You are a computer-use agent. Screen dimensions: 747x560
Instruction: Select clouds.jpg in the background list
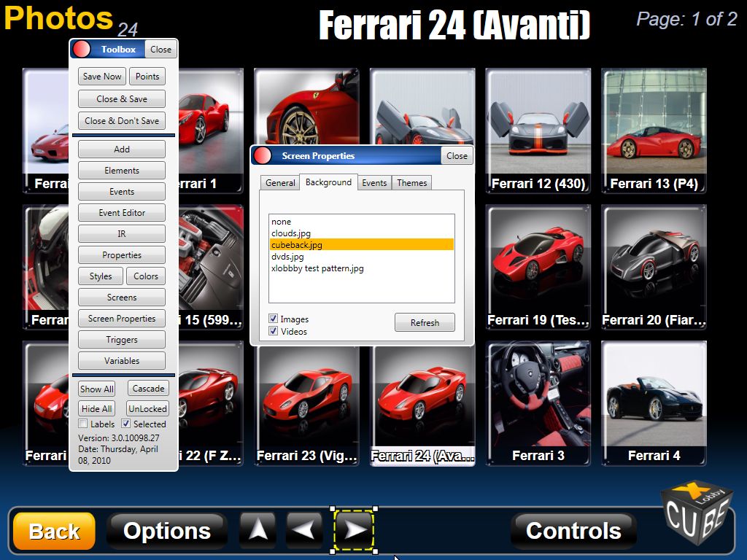(x=361, y=233)
